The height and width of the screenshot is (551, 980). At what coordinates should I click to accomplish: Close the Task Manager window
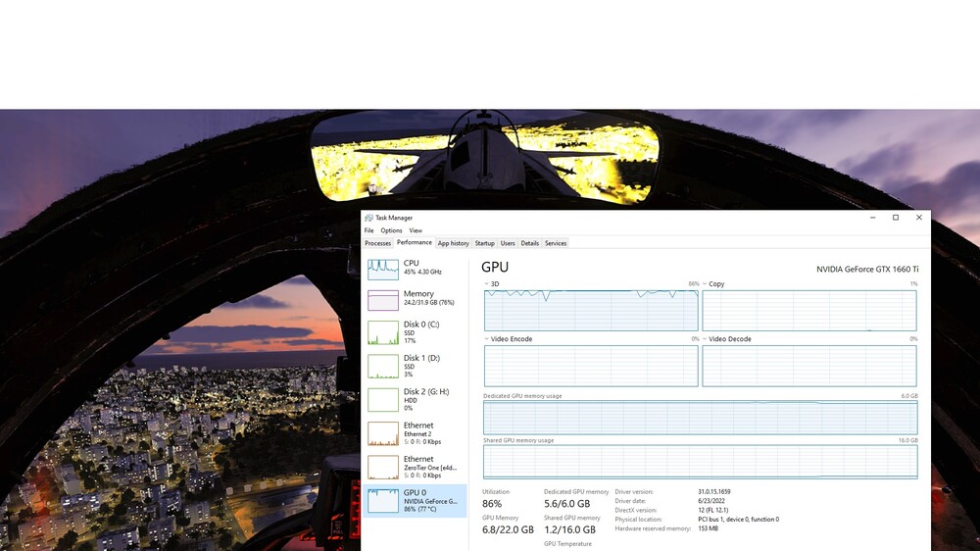pyautogui.click(x=919, y=218)
